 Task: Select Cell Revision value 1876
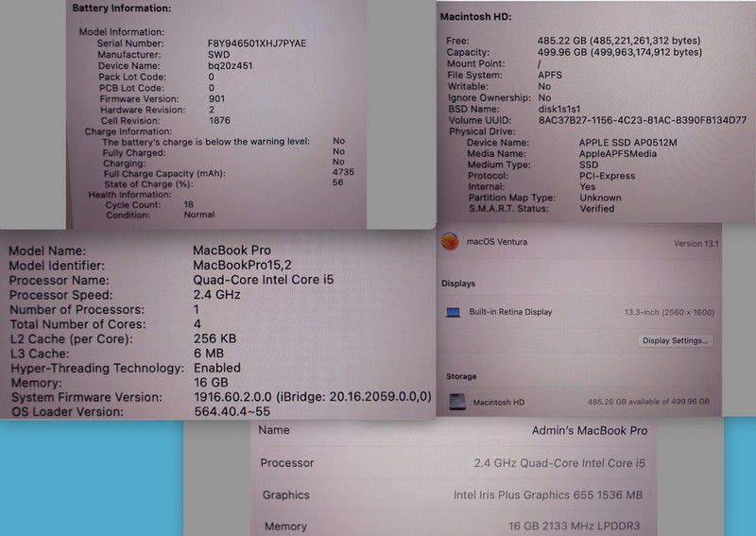point(220,120)
